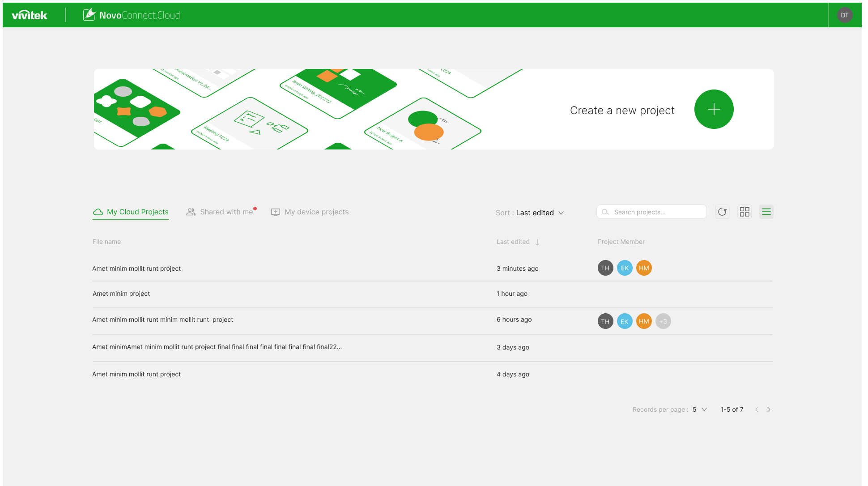Open the DT user avatar menu
This screenshot has width=868, height=486.
pyautogui.click(x=844, y=15)
